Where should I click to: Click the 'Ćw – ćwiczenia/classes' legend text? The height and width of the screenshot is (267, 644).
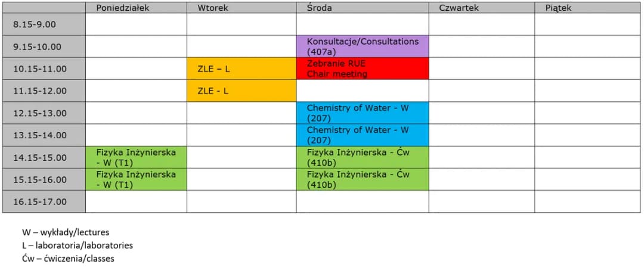click(67, 258)
